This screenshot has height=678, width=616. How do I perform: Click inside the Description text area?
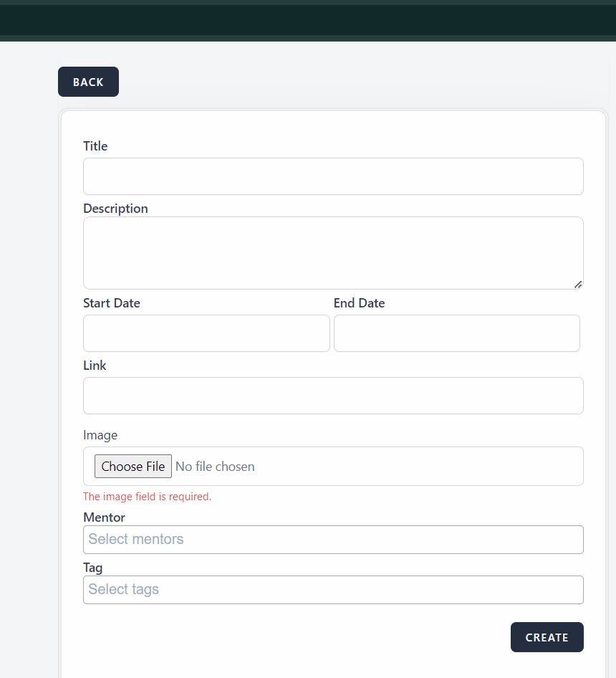pos(333,252)
